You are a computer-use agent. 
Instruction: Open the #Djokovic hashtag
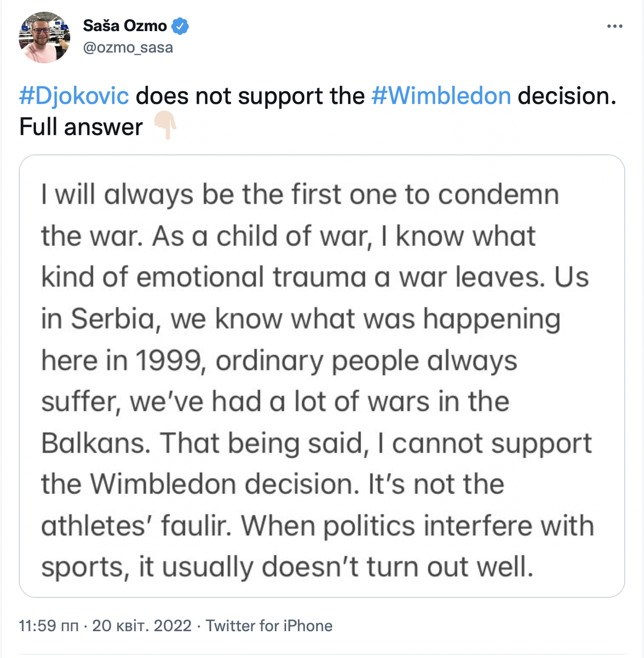coord(74,96)
